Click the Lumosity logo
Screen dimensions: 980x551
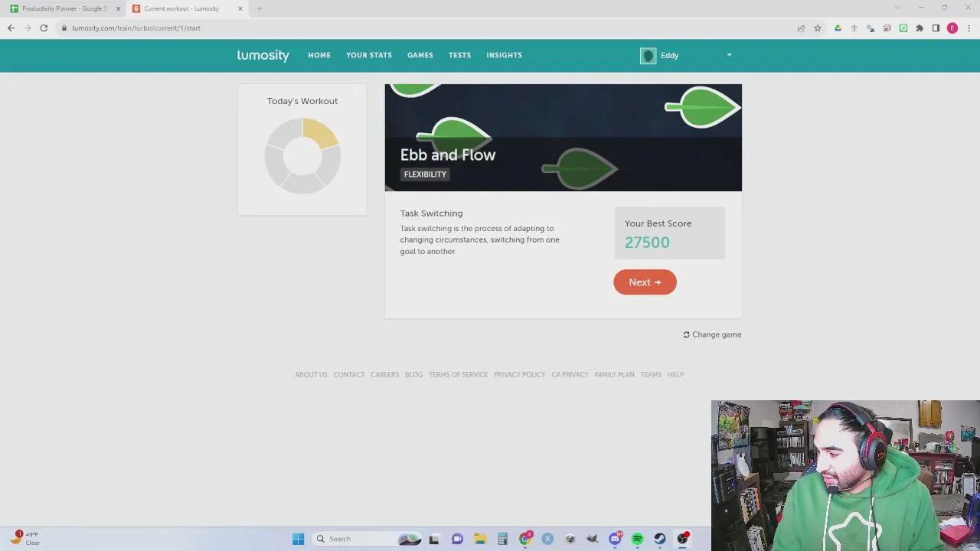[x=263, y=55]
